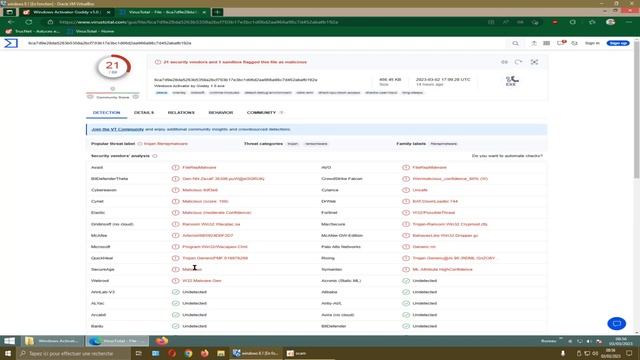Click the info icon beside Popular threat label
The height and width of the screenshot is (360, 640).
(x=140, y=144)
